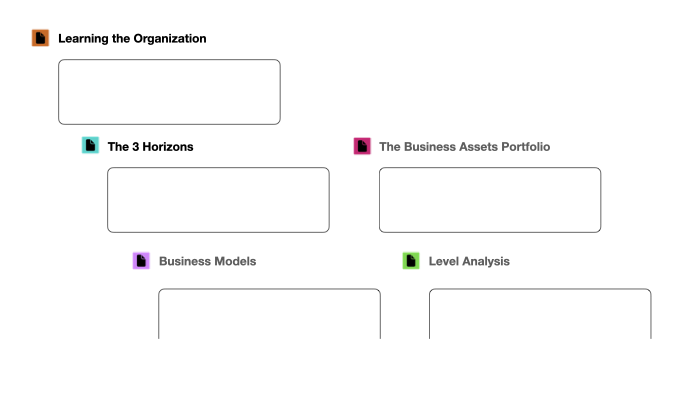Click the pink Business Assets Portfolio icon

point(362,146)
